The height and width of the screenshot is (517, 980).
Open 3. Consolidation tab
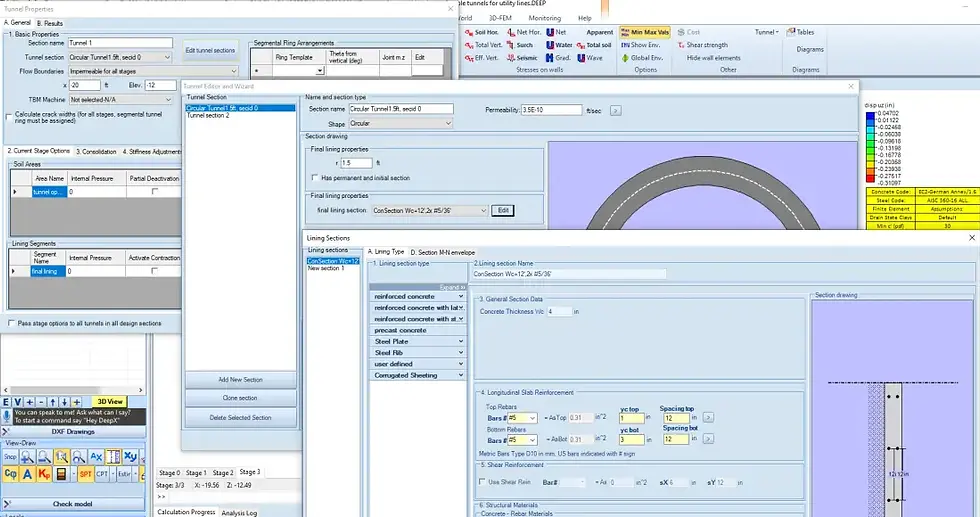click(96, 151)
